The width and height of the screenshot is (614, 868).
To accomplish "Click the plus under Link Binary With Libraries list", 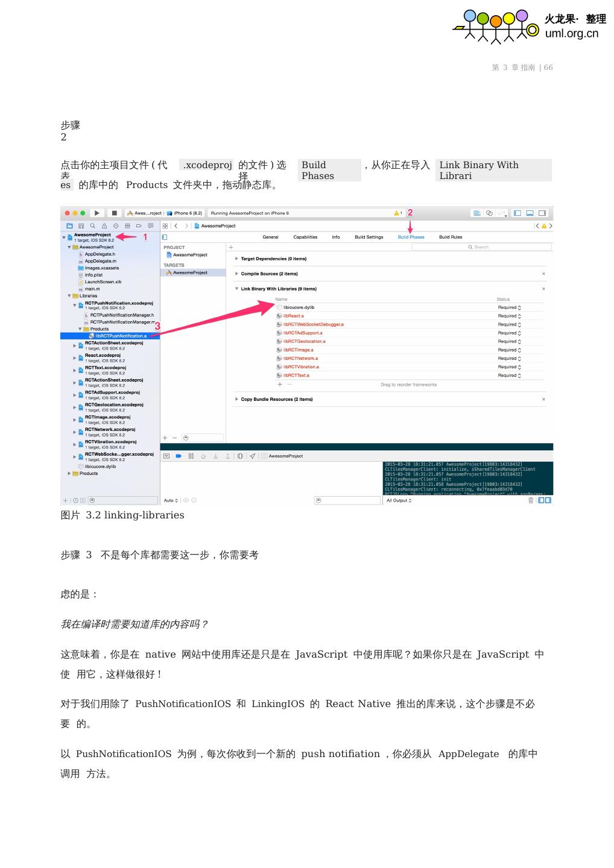I will (x=279, y=385).
